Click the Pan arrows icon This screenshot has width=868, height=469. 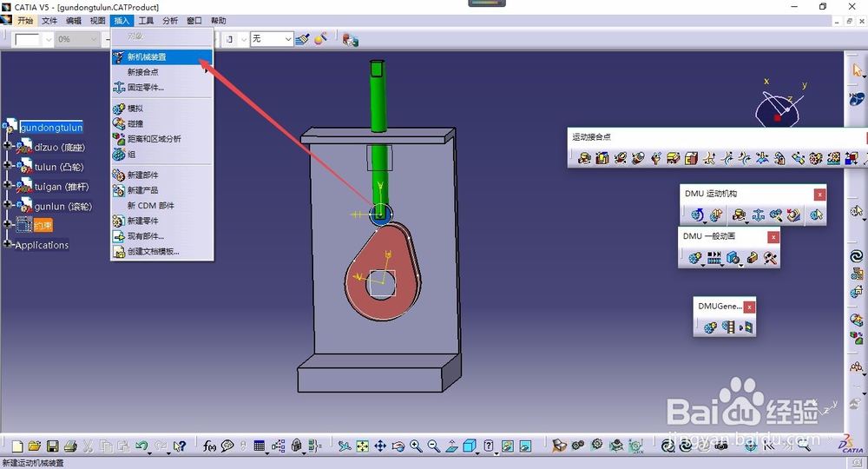[380, 446]
